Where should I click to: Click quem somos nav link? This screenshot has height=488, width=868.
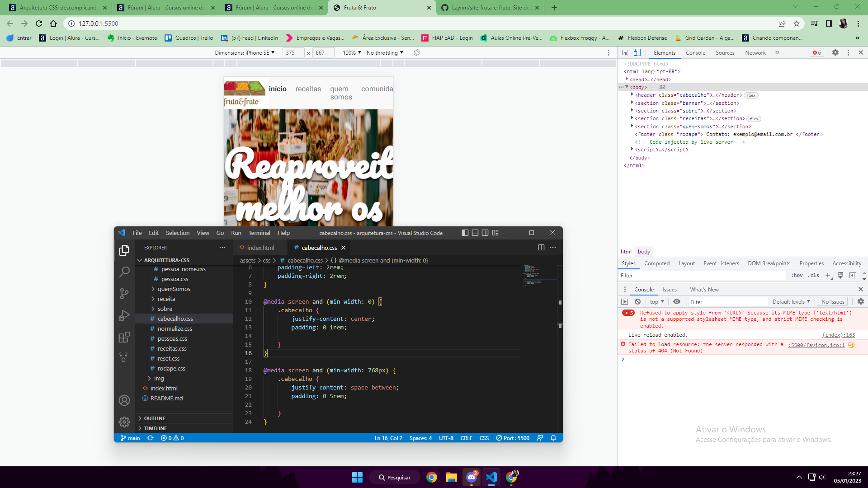[341, 93]
